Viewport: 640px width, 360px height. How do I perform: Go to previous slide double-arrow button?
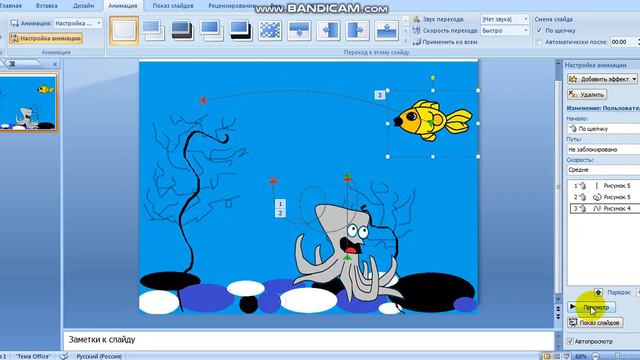coord(558,309)
